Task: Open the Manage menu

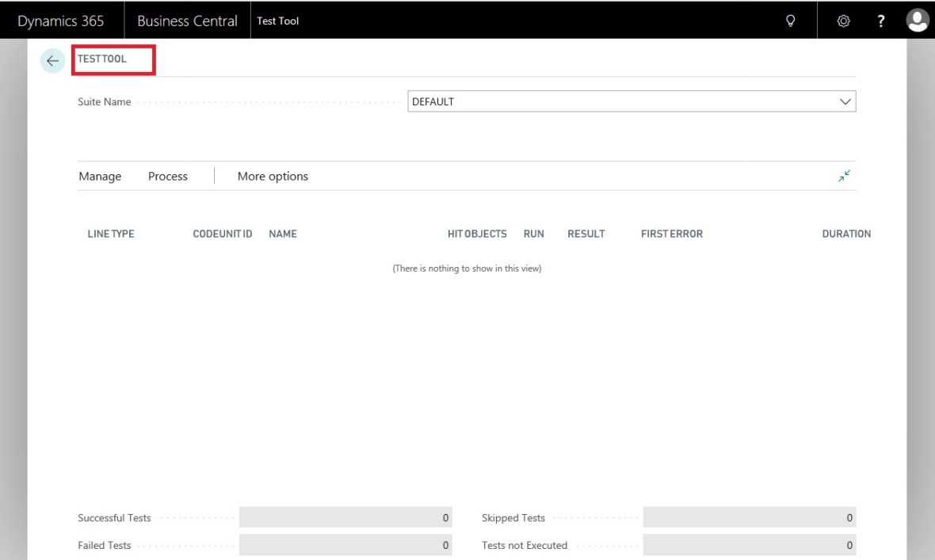Action: click(x=100, y=177)
